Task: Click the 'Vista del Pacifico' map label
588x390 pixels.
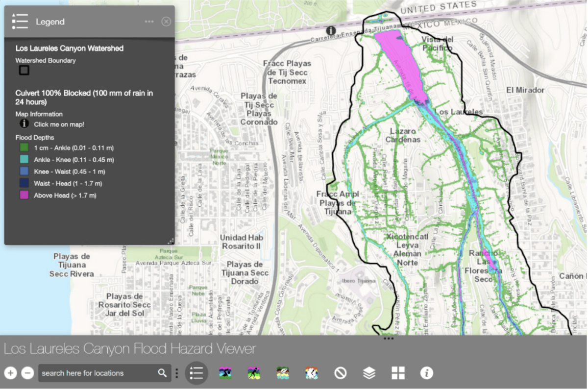Action: click(438, 44)
